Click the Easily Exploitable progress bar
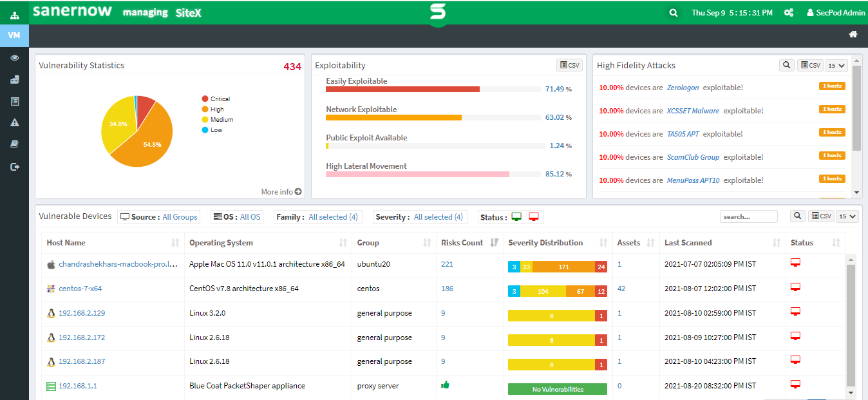Image resolution: width=868 pixels, height=400 pixels. [x=433, y=89]
